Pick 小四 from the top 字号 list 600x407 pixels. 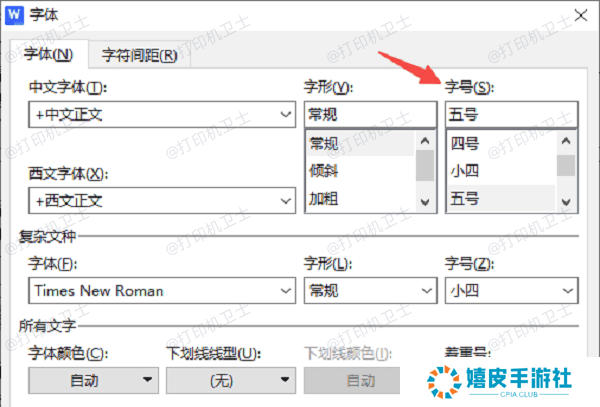click(500, 170)
